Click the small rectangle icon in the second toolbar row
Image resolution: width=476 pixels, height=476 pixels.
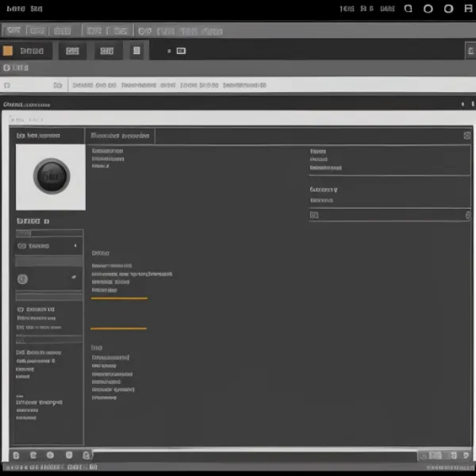click(x=181, y=51)
